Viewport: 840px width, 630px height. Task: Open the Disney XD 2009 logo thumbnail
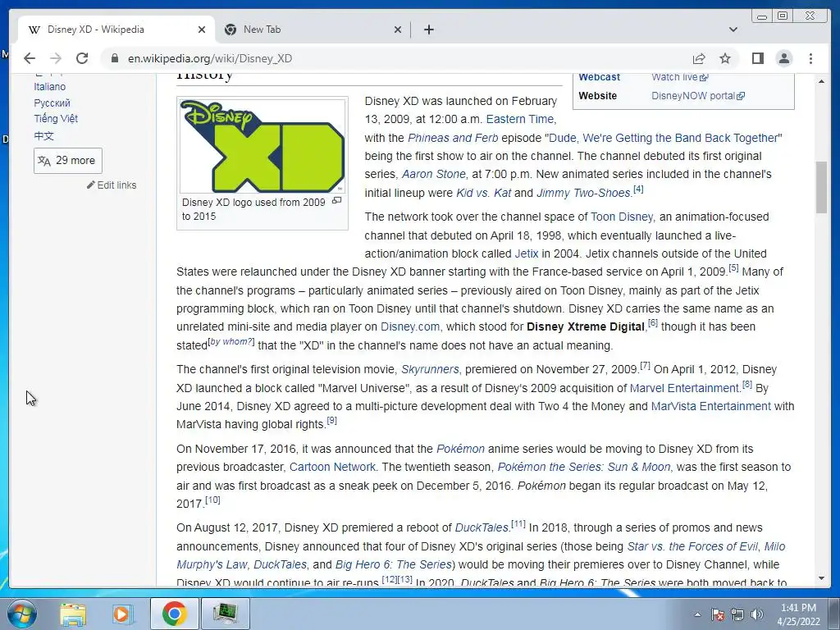tap(262, 146)
